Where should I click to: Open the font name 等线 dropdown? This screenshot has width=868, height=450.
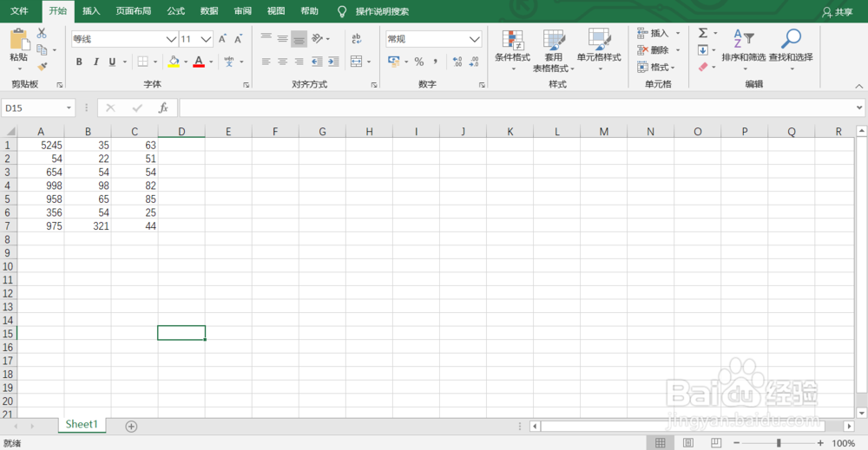[172, 39]
